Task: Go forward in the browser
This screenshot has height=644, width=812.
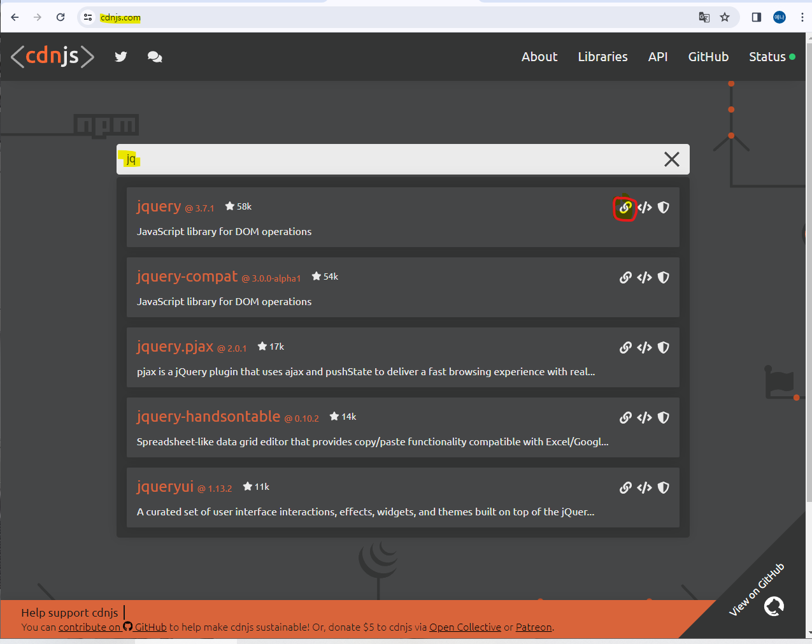Action: (x=38, y=17)
